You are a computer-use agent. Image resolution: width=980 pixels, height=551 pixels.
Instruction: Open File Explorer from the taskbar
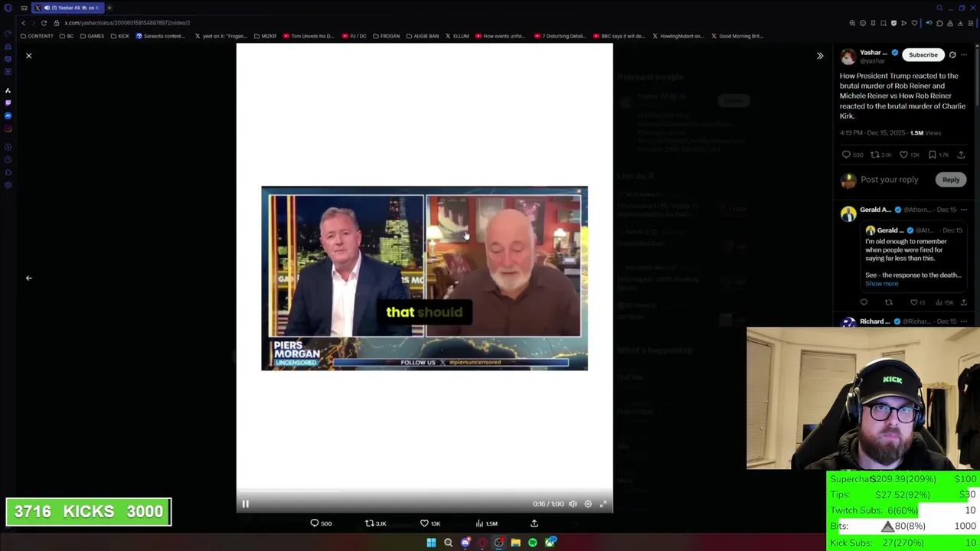[x=515, y=543]
